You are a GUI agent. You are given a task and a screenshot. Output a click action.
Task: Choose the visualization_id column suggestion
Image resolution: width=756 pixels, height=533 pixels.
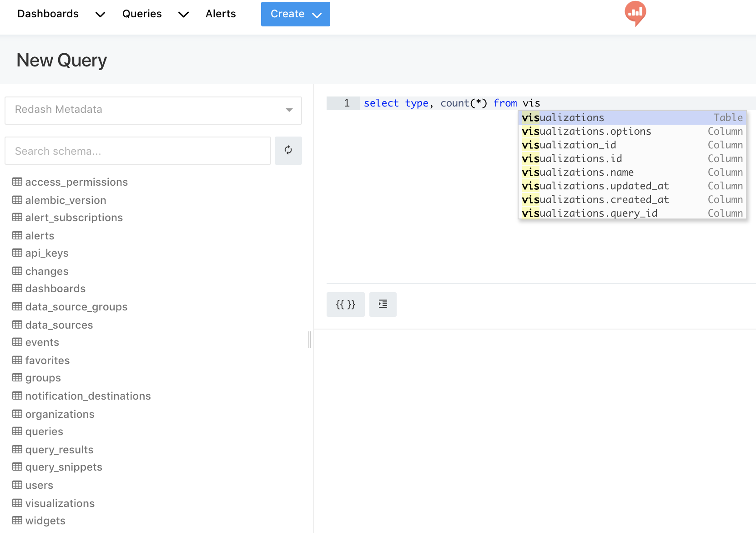(632, 145)
